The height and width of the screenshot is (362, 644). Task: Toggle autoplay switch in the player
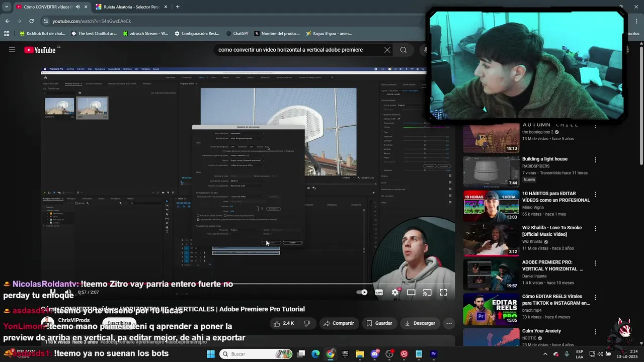[x=362, y=292]
